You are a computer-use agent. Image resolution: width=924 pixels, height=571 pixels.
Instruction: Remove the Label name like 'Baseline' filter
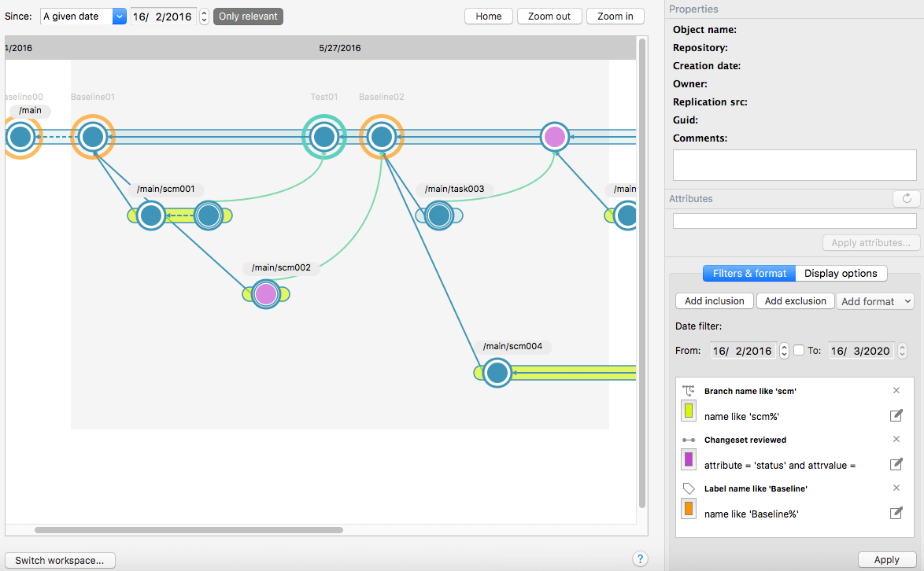point(896,488)
